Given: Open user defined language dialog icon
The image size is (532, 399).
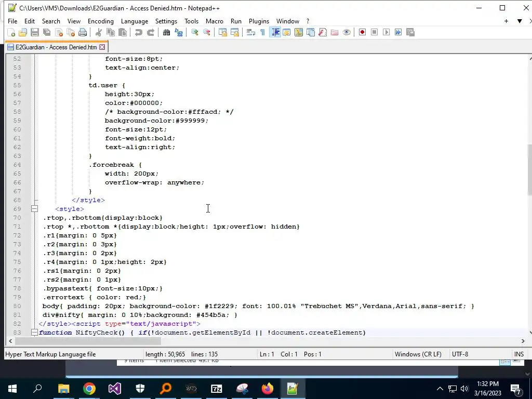Looking at the screenshot, I should coord(287,32).
